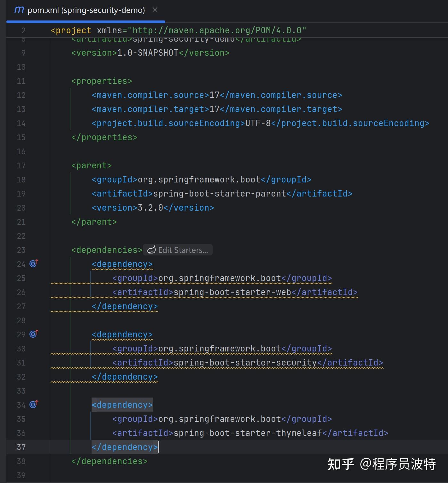
Task: Place the cursor in spring-boot-starter-security text
Action: pyautogui.click(x=245, y=363)
